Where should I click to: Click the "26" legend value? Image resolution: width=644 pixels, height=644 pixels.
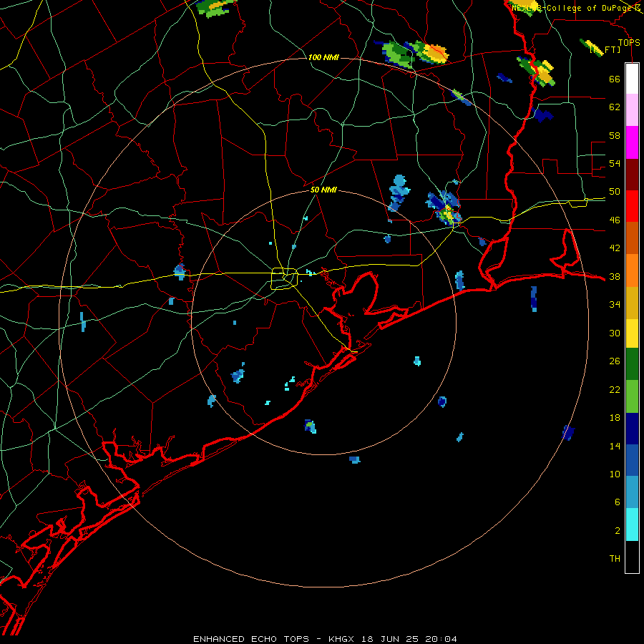point(615,361)
